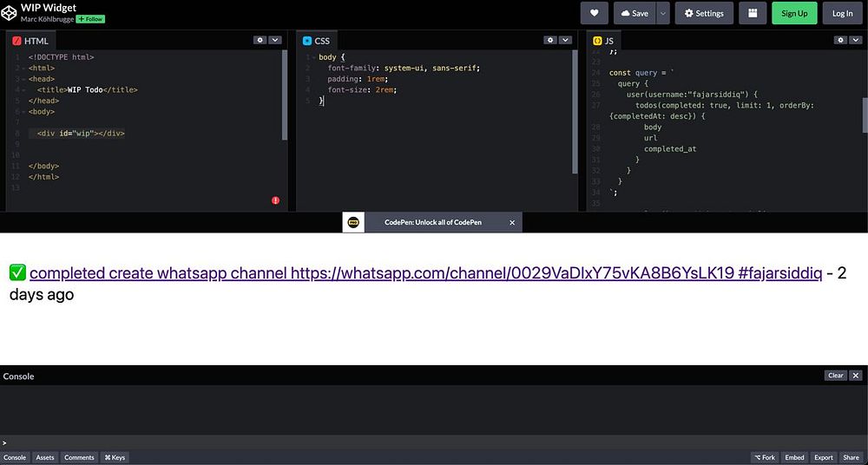Click the title WIP Todo HTML line
This screenshot has height=465, width=868.
click(x=88, y=89)
